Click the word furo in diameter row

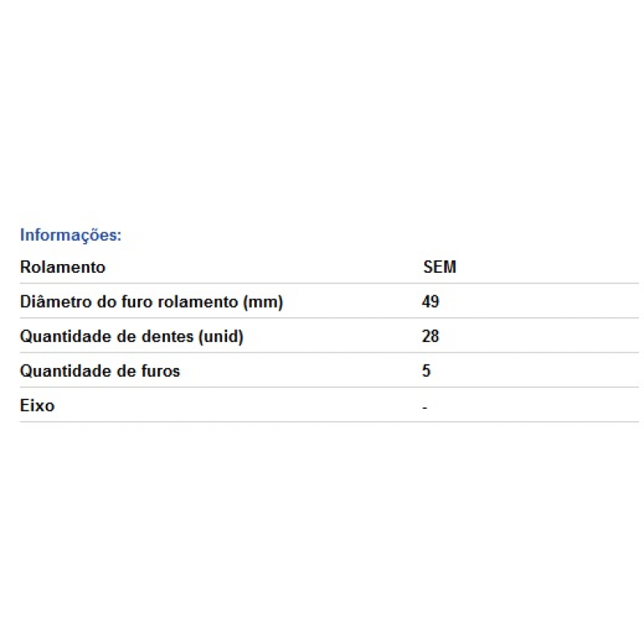tap(138, 302)
